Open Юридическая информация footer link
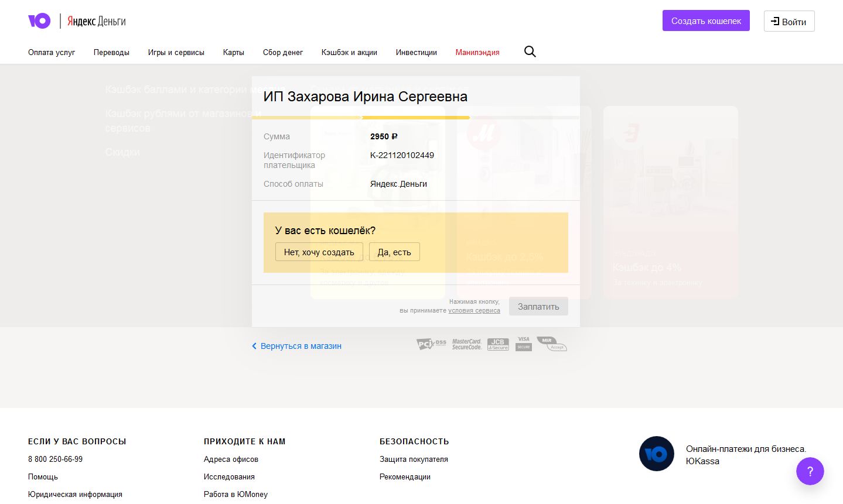The height and width of the screenshot is (504, 843). click(75, 494)
